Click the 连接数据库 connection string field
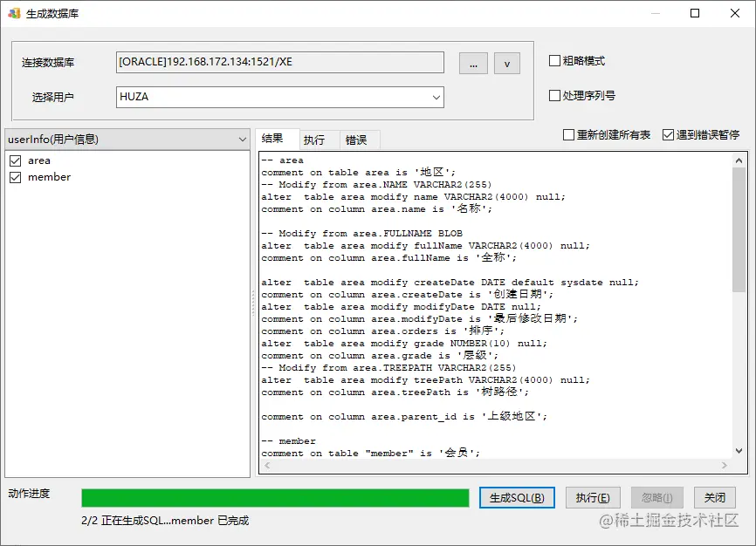The image size is (756, 546). click(x=279, y=62)
